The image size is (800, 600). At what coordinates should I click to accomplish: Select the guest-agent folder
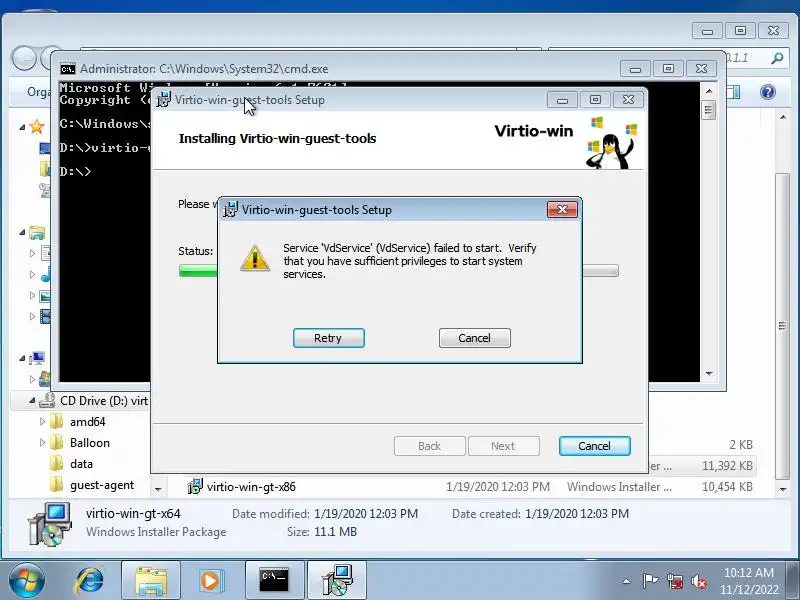[102, 485]
